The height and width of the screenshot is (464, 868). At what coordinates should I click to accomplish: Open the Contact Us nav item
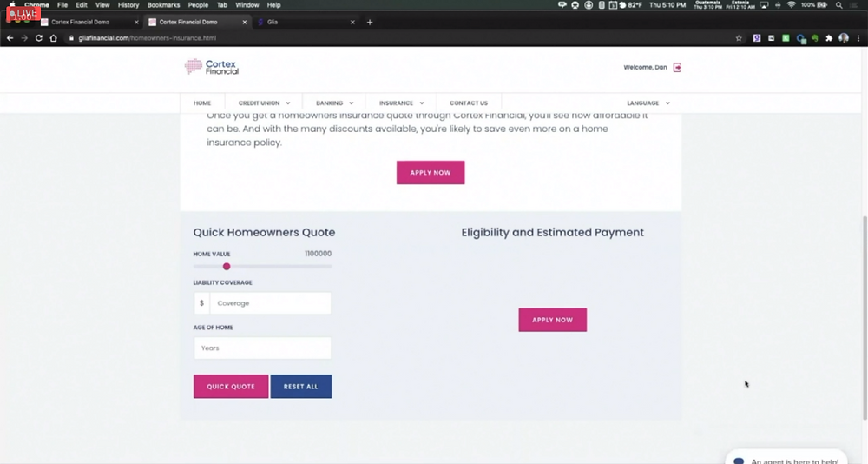469,103
